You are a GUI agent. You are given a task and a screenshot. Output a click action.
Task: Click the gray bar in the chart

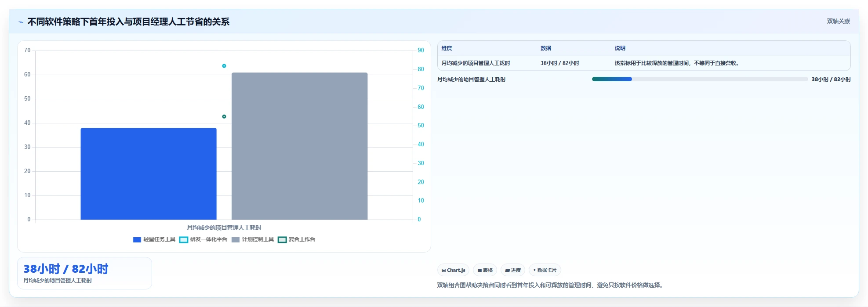coord(300,146)
